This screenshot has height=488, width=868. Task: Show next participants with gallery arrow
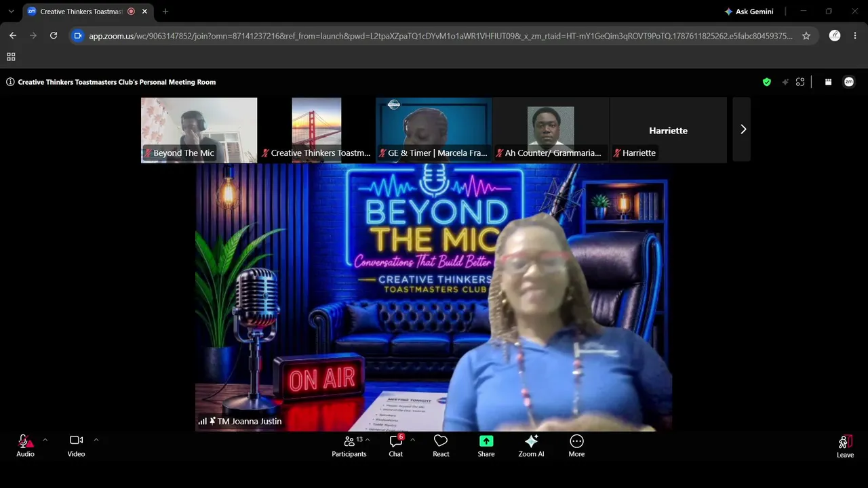click(743, 129)
